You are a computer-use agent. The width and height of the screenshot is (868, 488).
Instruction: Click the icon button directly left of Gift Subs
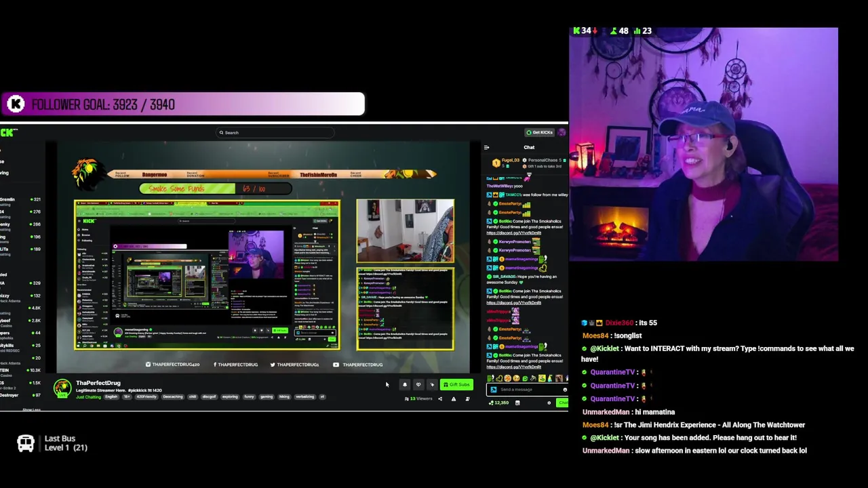tap(432, 385)
